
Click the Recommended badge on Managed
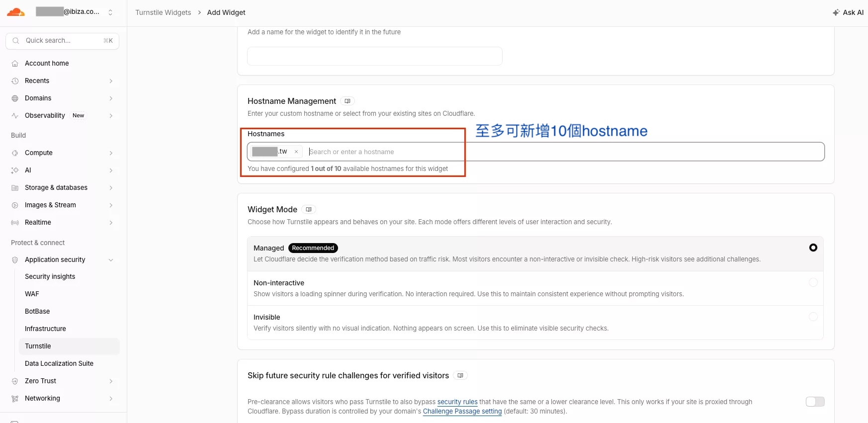(313, 248)
